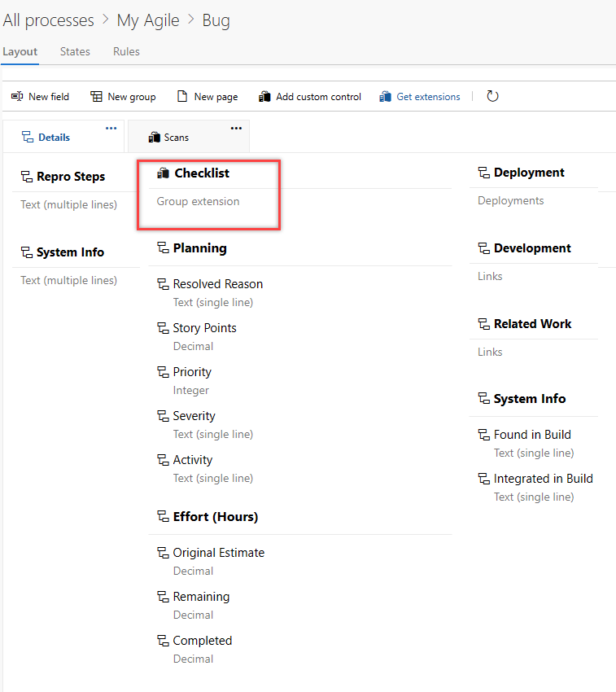Switch to the States tab
The width and height of the screenshot is (616, 692).
75,51
